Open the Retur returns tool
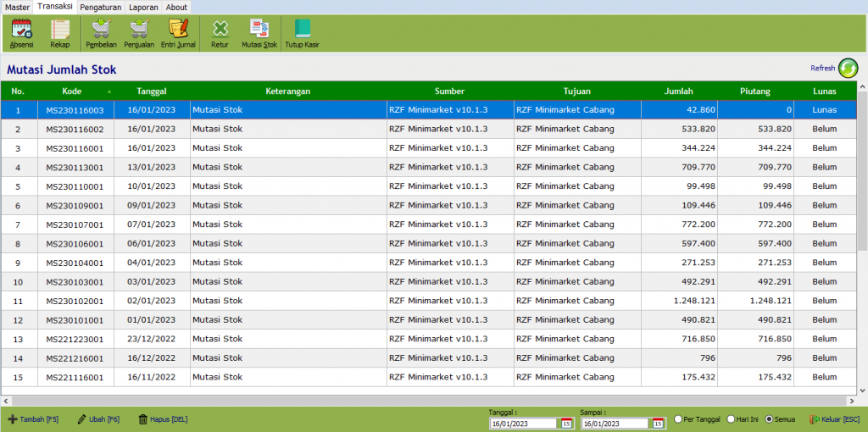This screenshot has width=868, height=432. click(x=220, y=33)
